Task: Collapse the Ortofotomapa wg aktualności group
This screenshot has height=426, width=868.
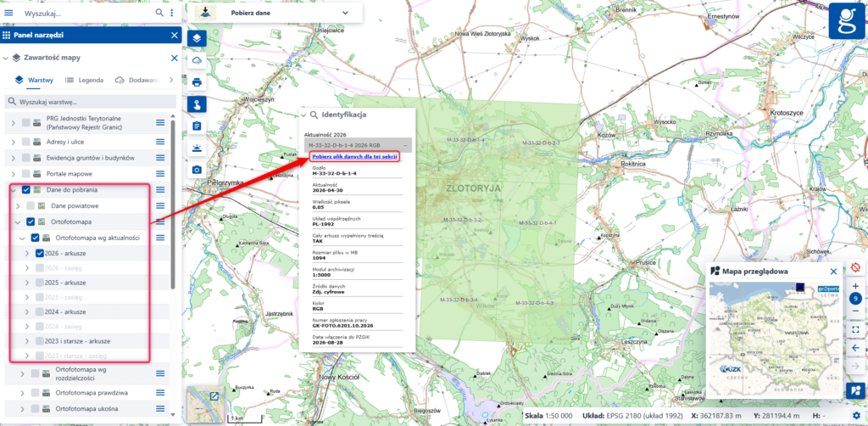Action: (22, 238)
